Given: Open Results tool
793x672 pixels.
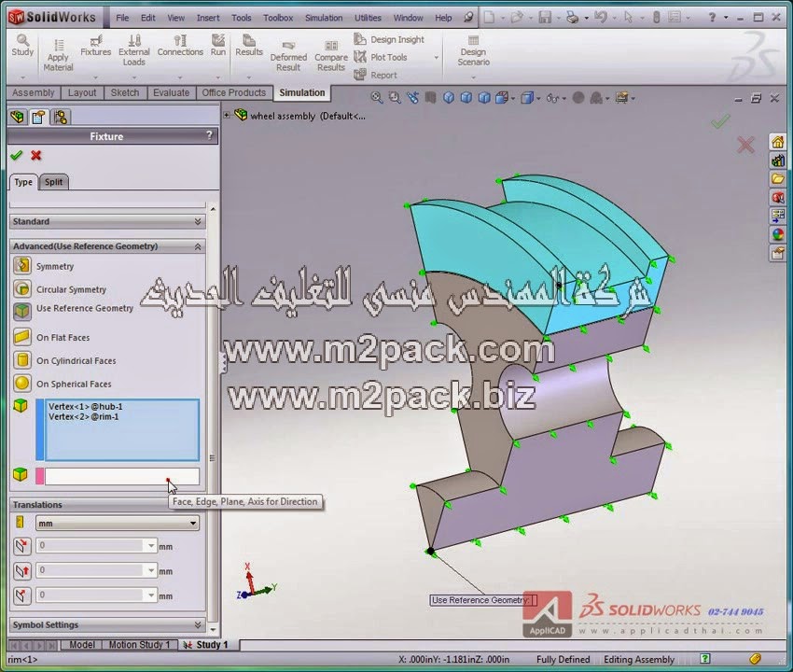Looking at the screenshot, I should point(249,46).
